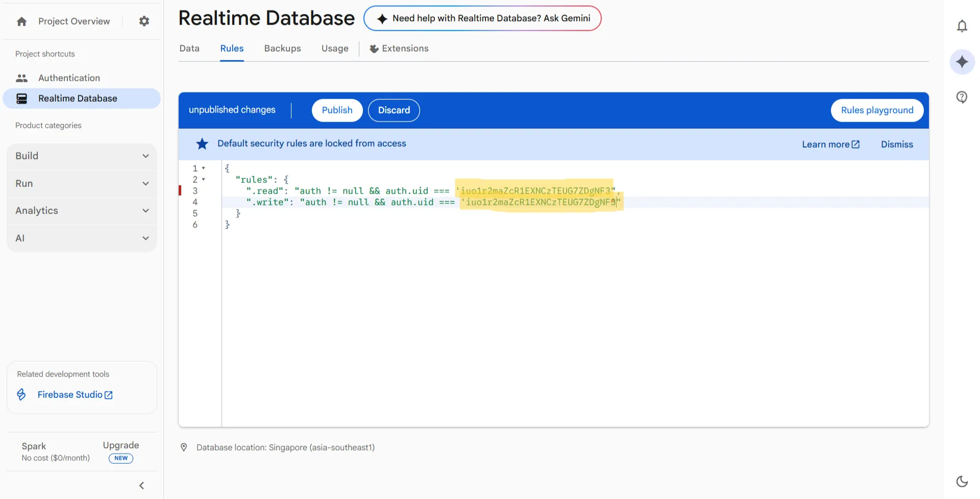Open the Rules playground

[x=877, y=110]
